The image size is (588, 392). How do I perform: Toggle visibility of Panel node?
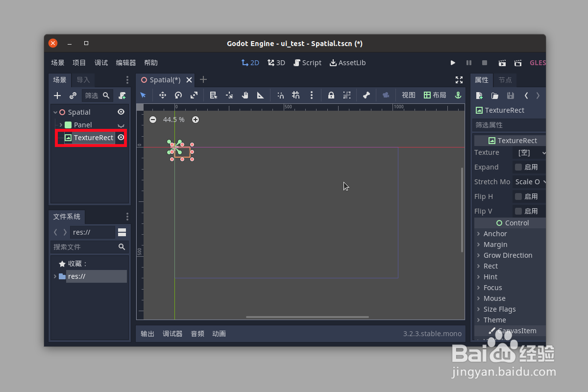tap(121, 125)
